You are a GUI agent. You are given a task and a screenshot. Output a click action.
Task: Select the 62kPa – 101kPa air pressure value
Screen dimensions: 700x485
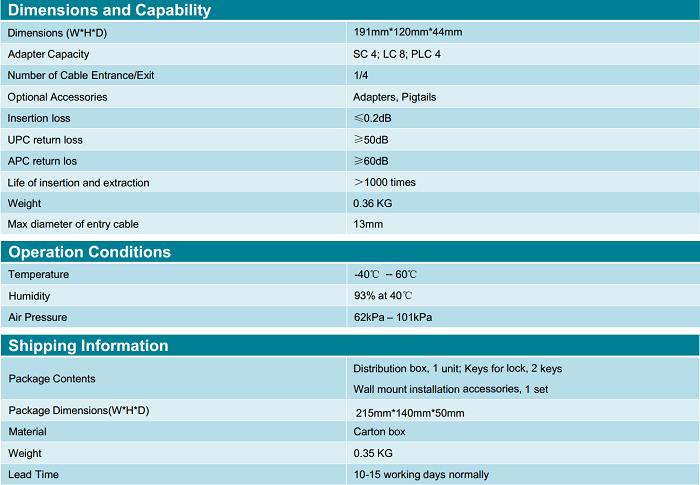click(393, 317)
